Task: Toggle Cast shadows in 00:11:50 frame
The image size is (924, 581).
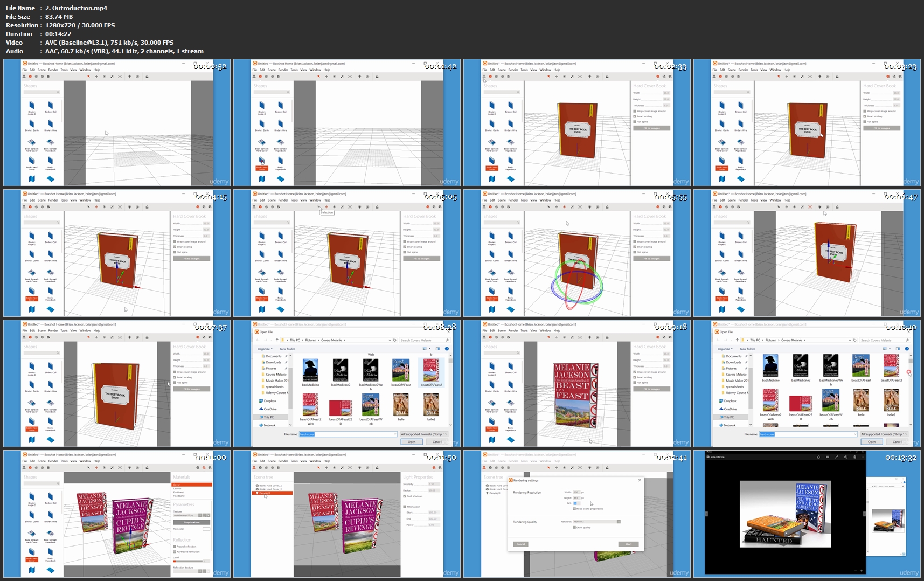Action: click(x=405, y=496)
